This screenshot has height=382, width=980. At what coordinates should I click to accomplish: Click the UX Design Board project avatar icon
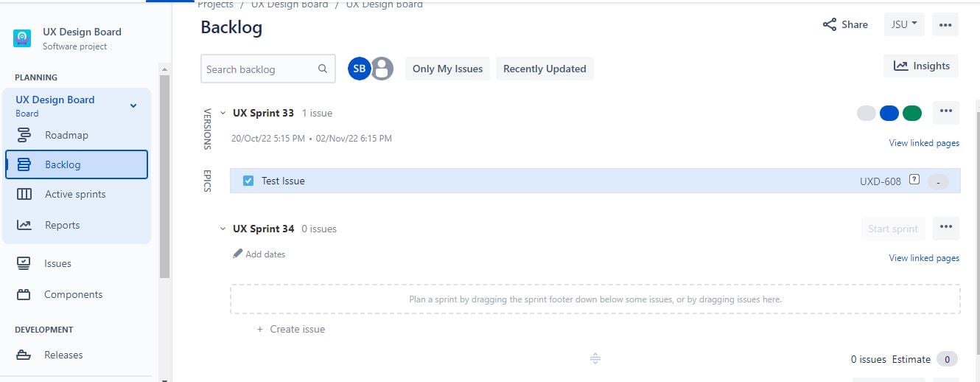(x=22, y=38)
